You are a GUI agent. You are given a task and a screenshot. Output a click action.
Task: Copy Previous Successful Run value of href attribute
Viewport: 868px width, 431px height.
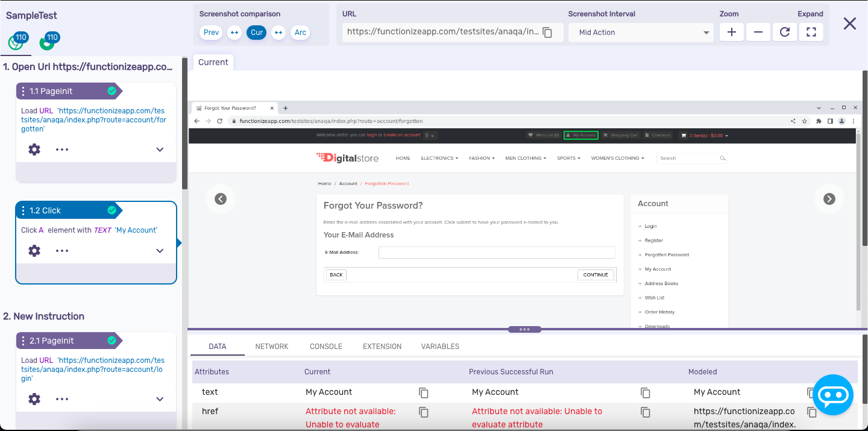pos(646,412)
